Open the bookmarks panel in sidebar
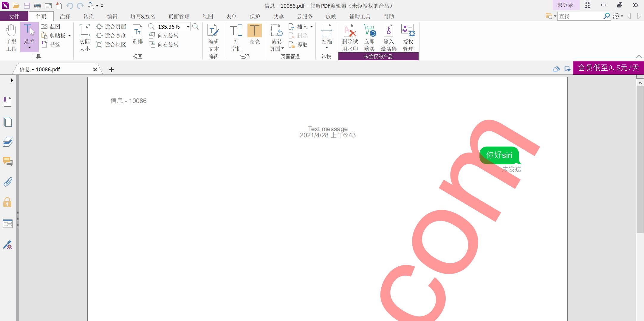The image size is (644, 321). pos(8,102)
